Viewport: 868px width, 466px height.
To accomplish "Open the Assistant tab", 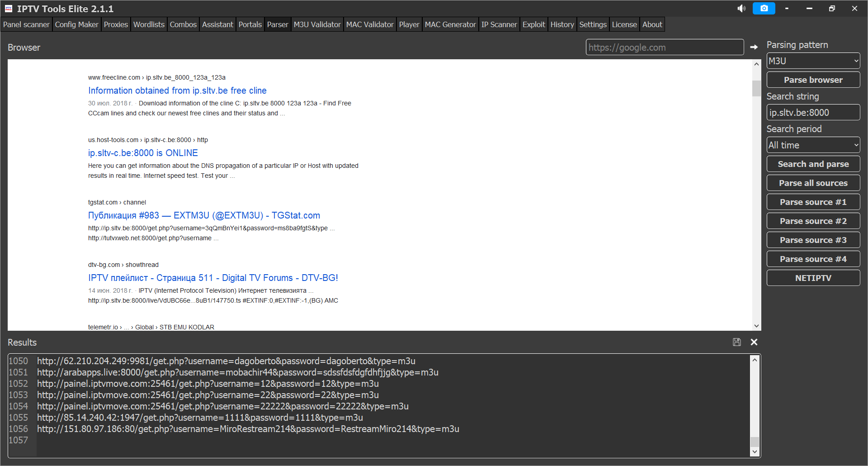I will (x=217, y=24).
